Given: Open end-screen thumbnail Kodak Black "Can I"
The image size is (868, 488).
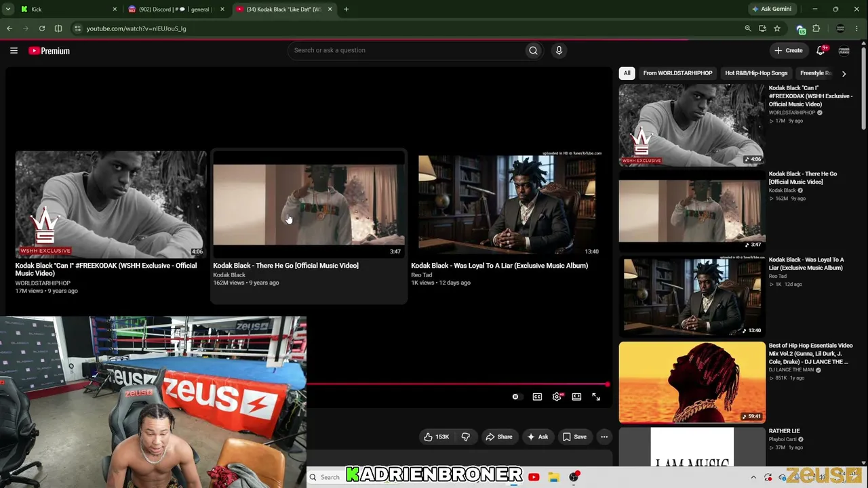Looking at the screenshot, I should (111, 204).
